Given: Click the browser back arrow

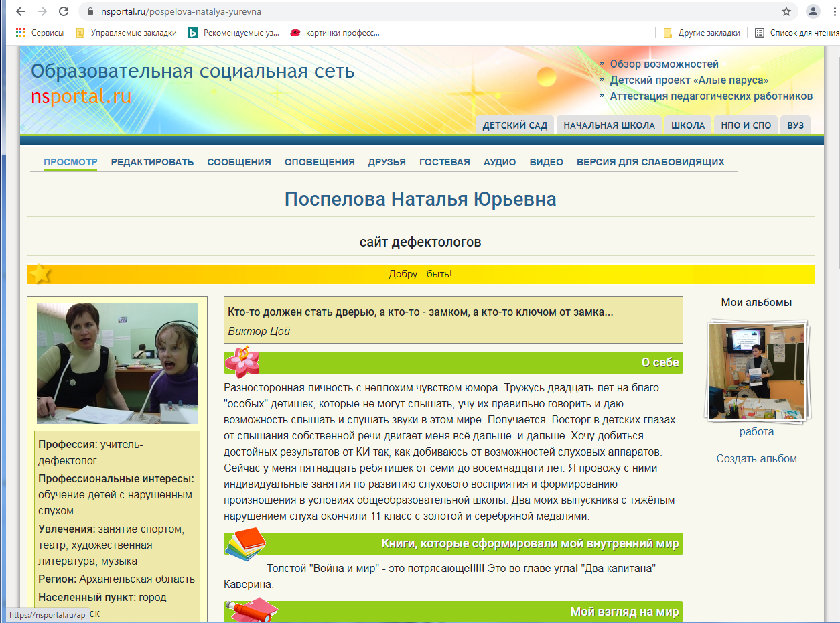Looking at the screenshot, I should click(x=20, y=11).
